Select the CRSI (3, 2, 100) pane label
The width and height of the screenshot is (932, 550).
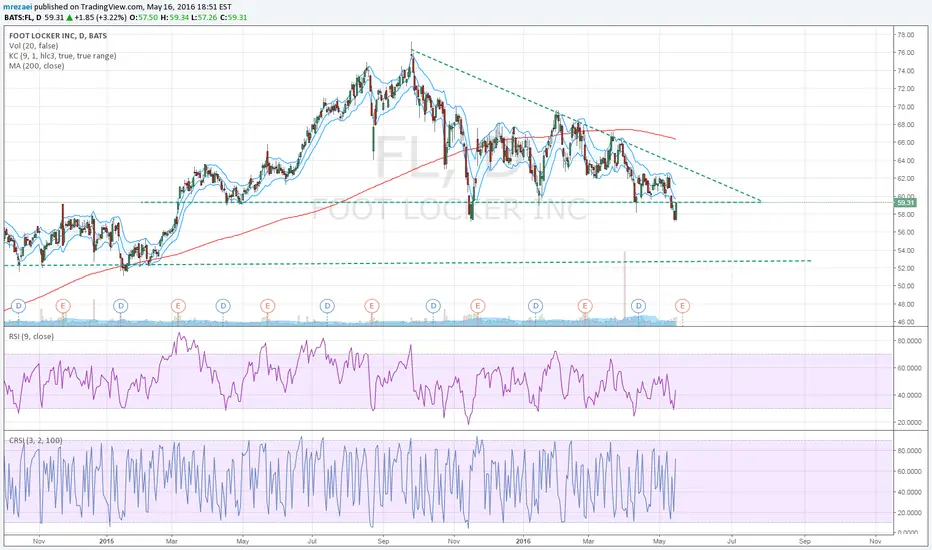pyautogui.click(x=35, y=441)
